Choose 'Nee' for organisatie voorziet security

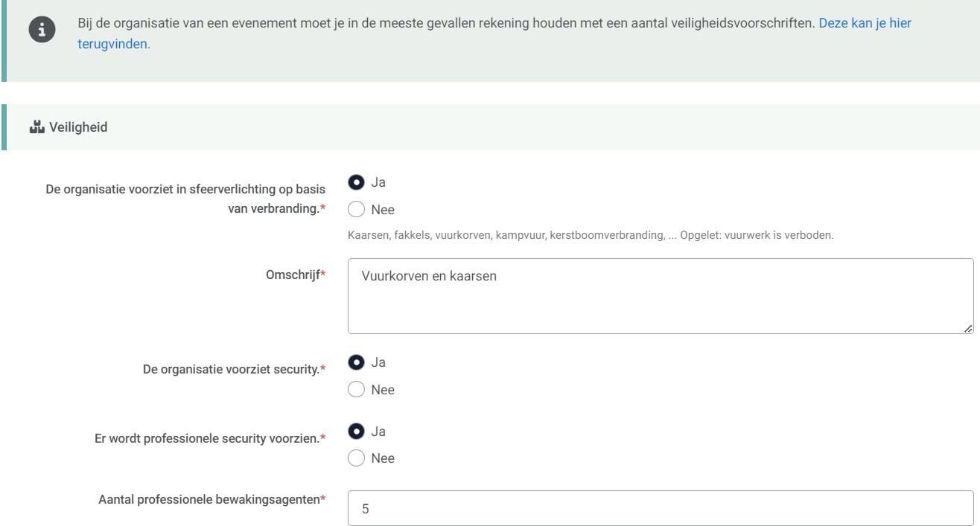coord(356,390)
